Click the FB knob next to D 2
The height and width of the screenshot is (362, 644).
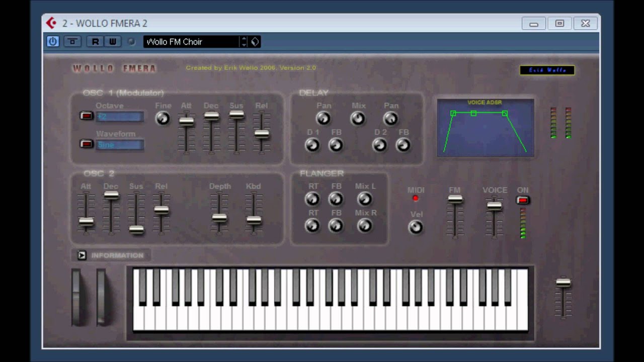click(x=403, y=145)
